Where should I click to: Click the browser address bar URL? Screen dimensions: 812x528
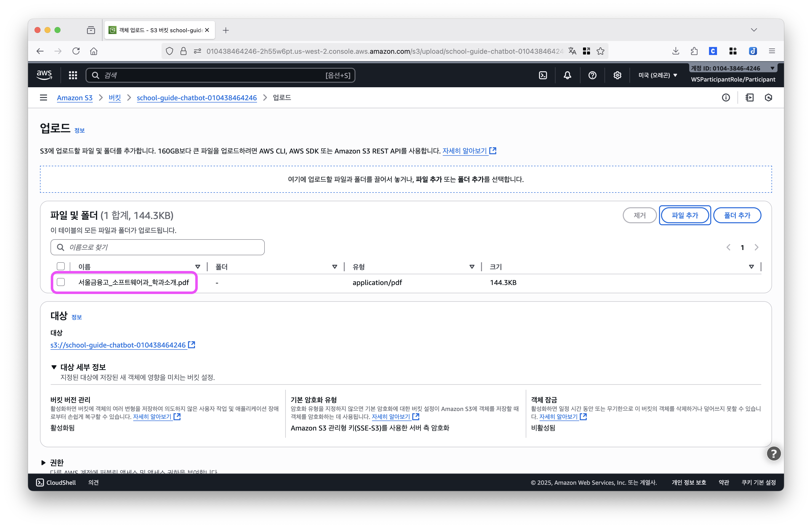(x=385, y=51)
